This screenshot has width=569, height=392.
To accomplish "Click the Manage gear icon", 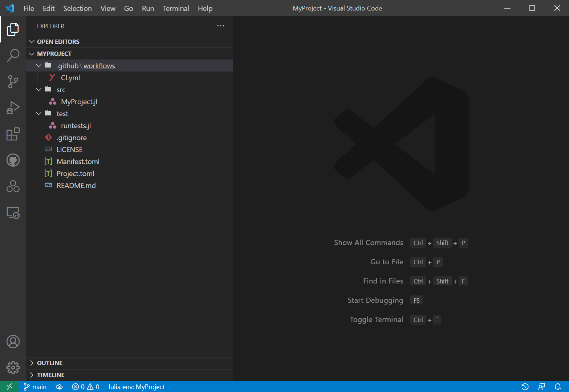I will 13,367.
